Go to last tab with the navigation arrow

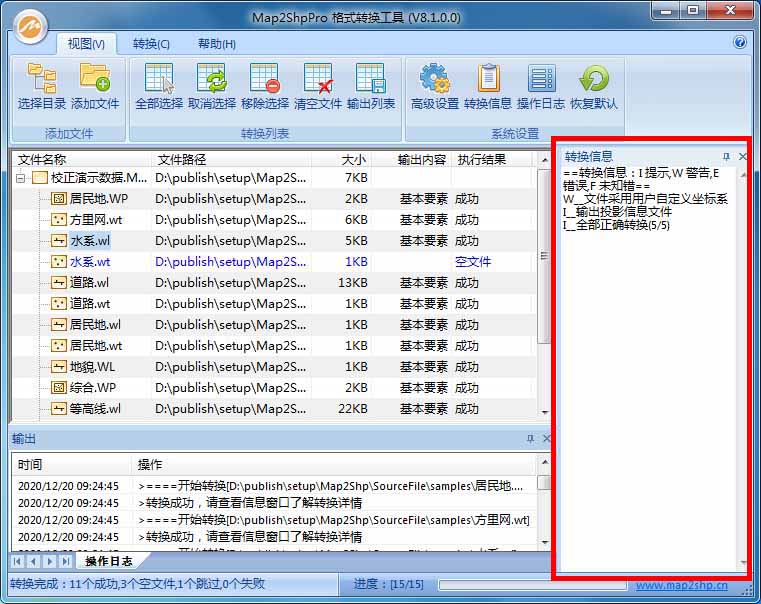click(x=66, y=562)
